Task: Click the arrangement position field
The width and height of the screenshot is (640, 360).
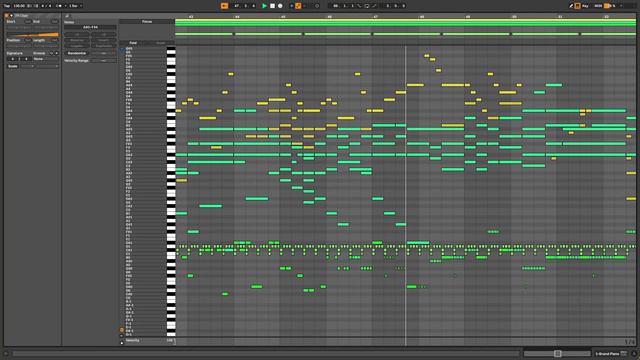Action: tap(244, 6)
